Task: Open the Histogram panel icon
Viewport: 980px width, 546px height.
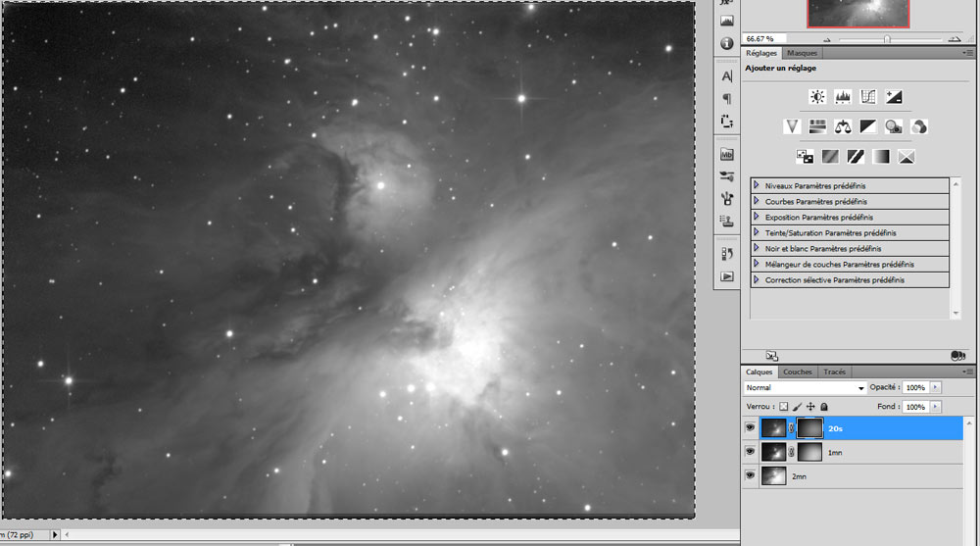Action: click(727, 22)
